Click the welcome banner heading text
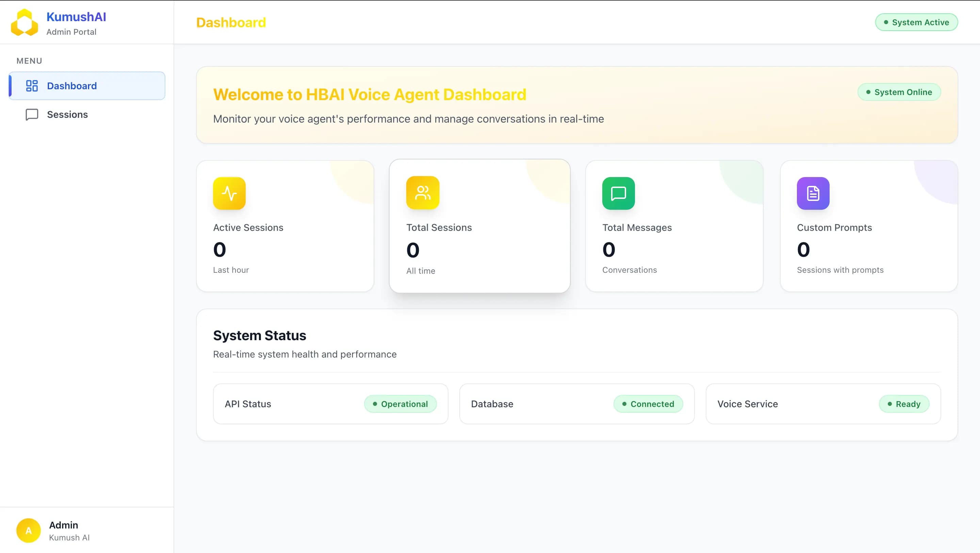This screenshot has width=980, height=553. pos(370,94)
